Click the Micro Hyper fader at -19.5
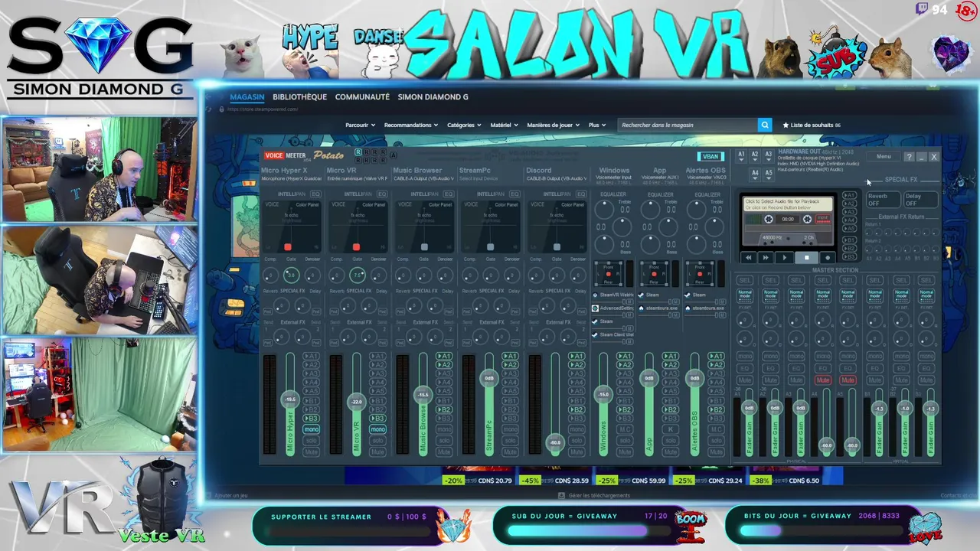 [x=290, y=399]
